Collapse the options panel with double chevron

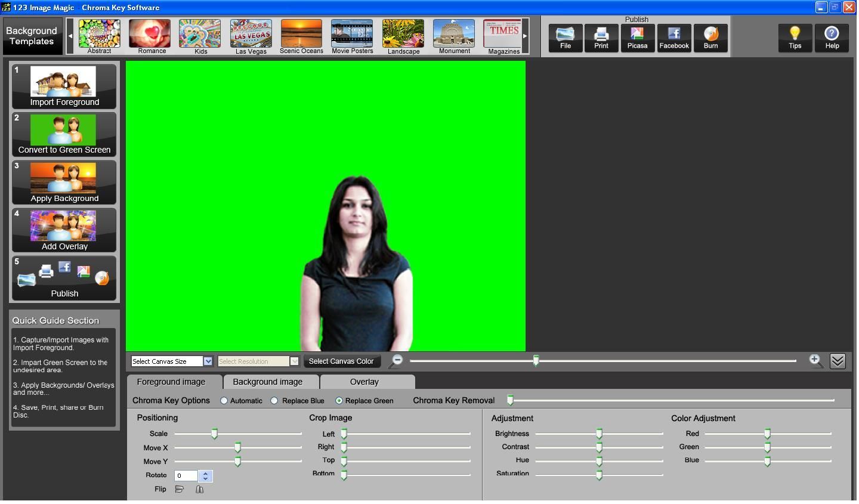coord(838,361)
